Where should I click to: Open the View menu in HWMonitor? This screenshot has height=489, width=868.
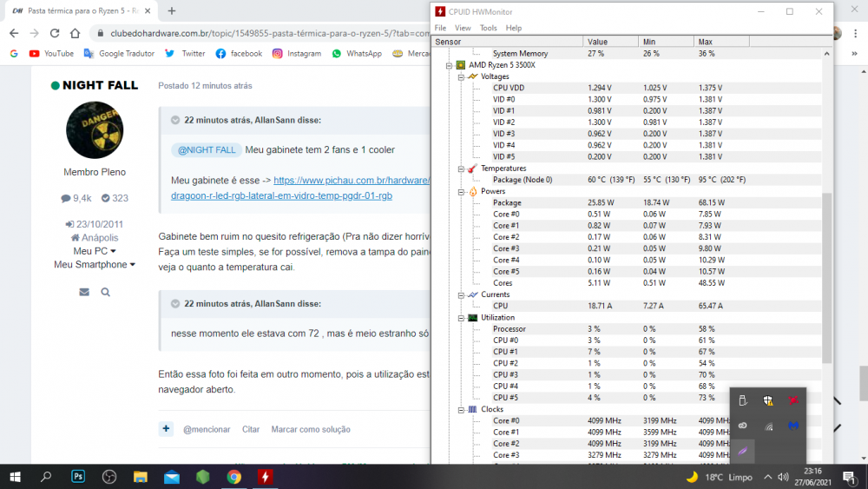(463, 28)
